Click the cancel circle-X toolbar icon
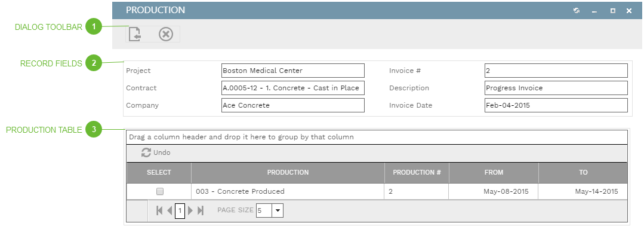Image resolution: width=644 pixels, height=238 pixels. point(166,34)
